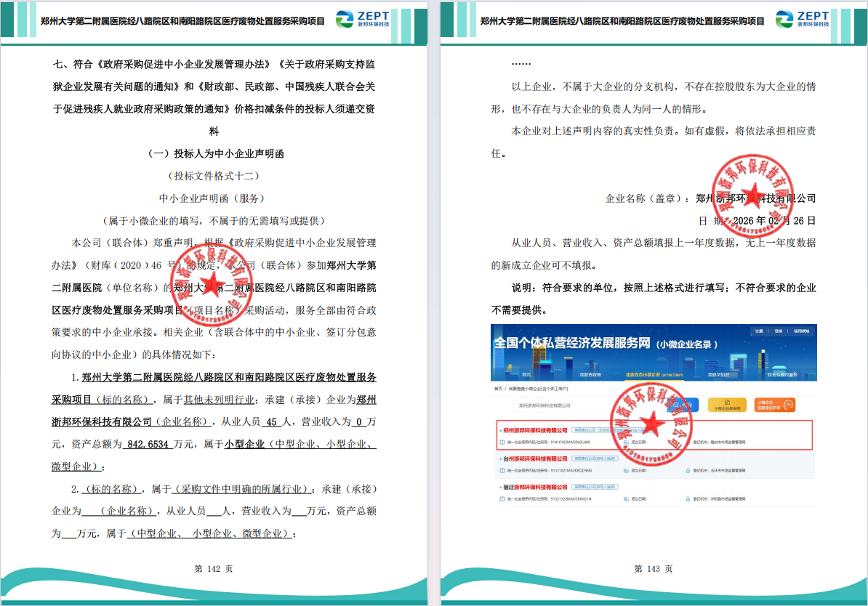The height and width of the screenshot is (606, 868).
Task: Click the credit code icon under 台州浙邦环保科技有限公司
Action: pyautogui.click(x=503, y=470)
